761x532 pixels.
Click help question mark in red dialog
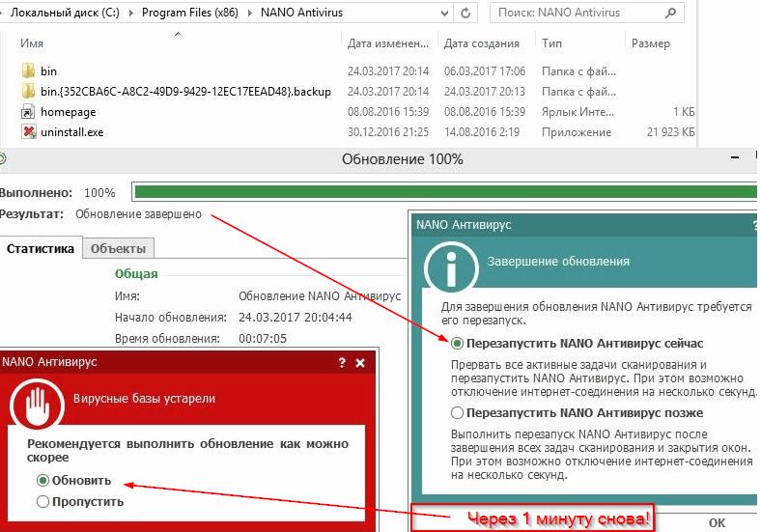coord(341,363)
